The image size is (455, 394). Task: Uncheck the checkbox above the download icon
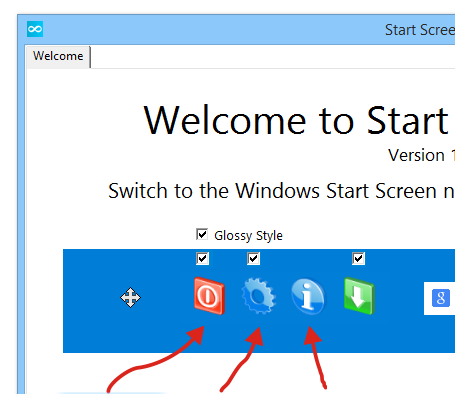click(358, 258)
